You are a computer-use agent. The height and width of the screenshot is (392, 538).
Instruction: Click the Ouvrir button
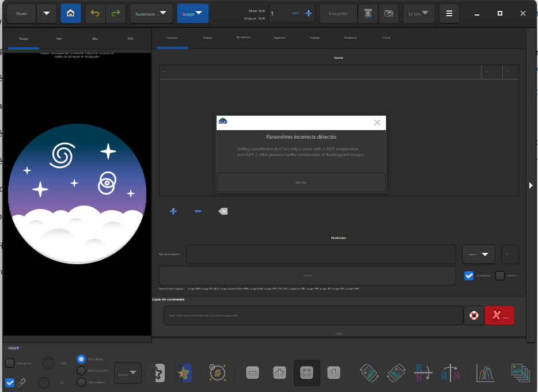21,13
